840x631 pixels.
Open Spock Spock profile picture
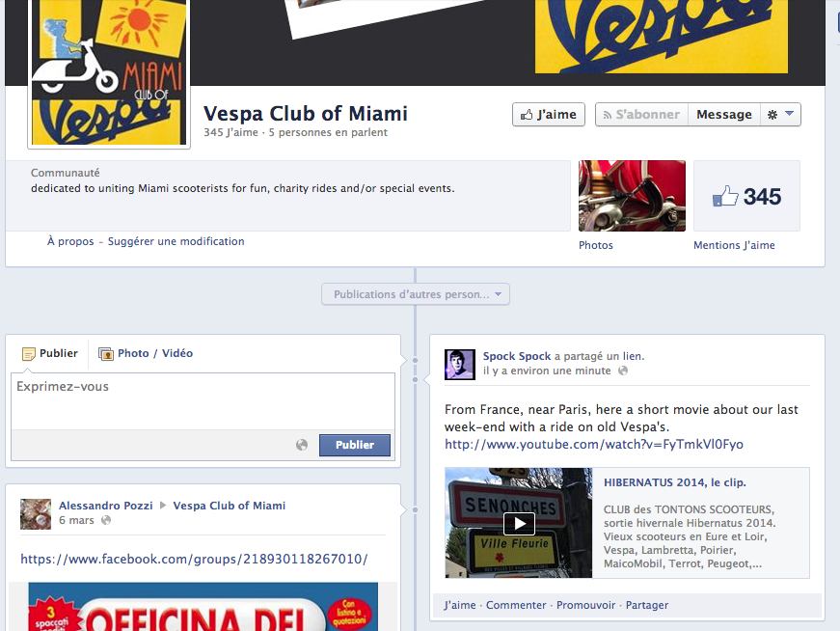tap(460, 365)
